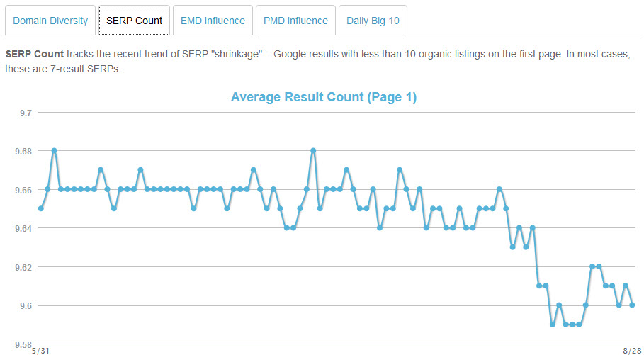The width and height of the screenshot is (644, 355).
Task: Click the Average Result Count chart title
Action: [324, 98]
